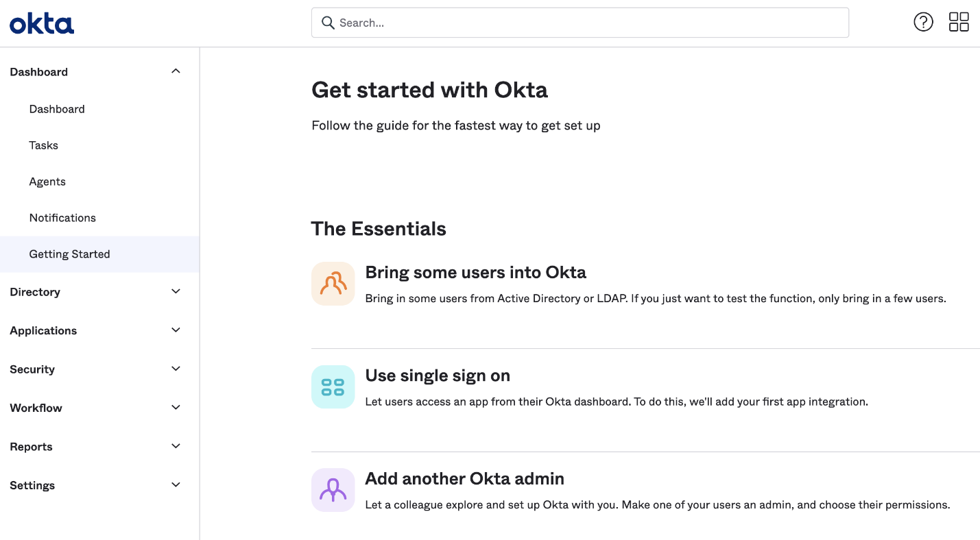Expand the Applications section chevron

tap(176, 330)
